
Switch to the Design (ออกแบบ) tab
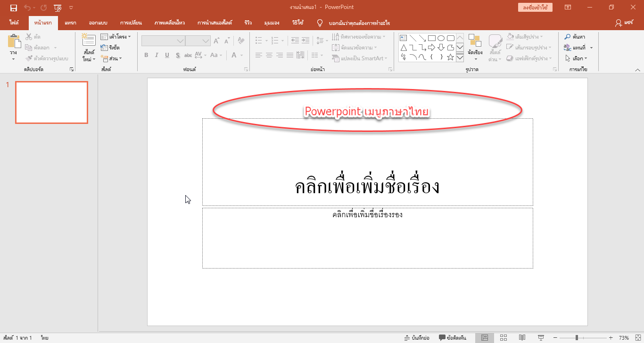[x=98, y=22]
